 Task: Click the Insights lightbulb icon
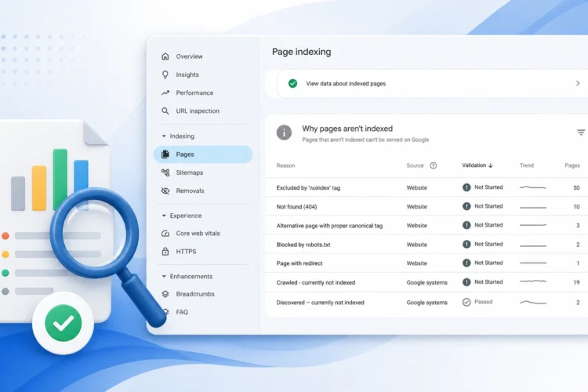[x=165, y=74]
